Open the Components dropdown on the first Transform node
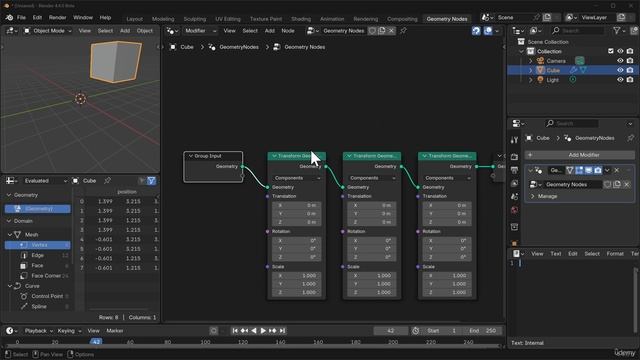The width and height of the screenshot is (640, 360). click(297, 178)
